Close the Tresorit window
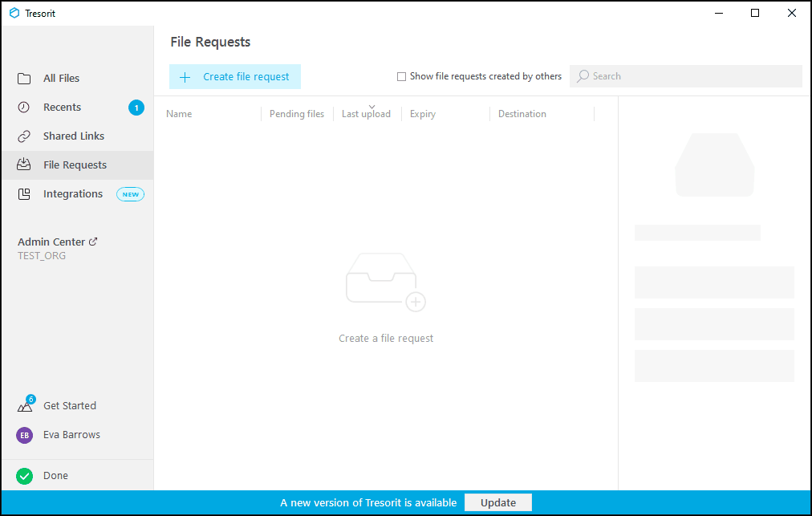The height and width of the screenshot is (516, 812). click(792, 13)
